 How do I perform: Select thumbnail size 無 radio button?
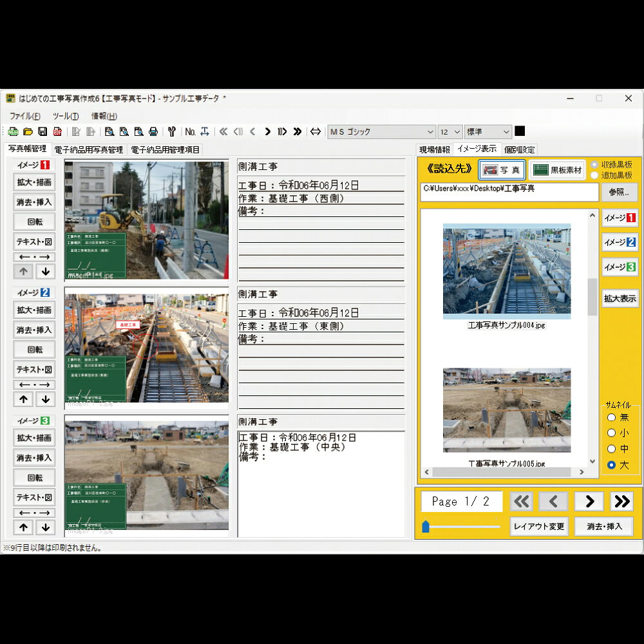click(x=611, y=417)
